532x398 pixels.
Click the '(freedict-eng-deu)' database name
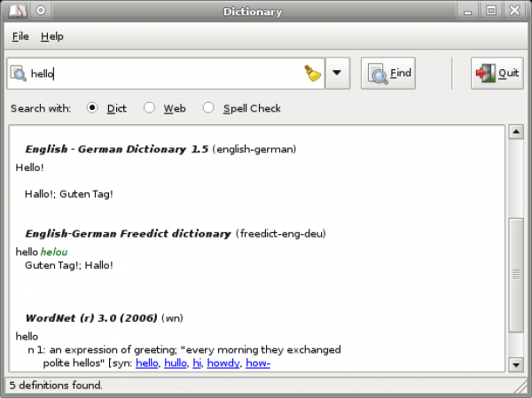281,233
